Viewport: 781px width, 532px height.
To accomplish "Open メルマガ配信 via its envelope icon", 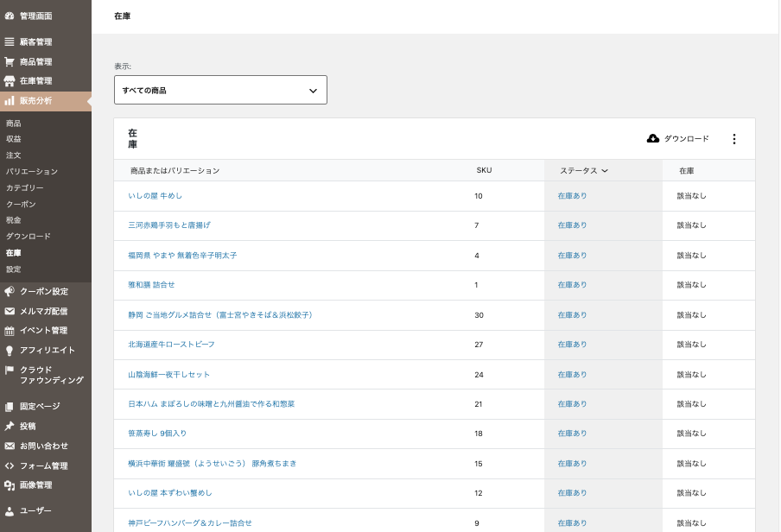I will pos(10,312).
